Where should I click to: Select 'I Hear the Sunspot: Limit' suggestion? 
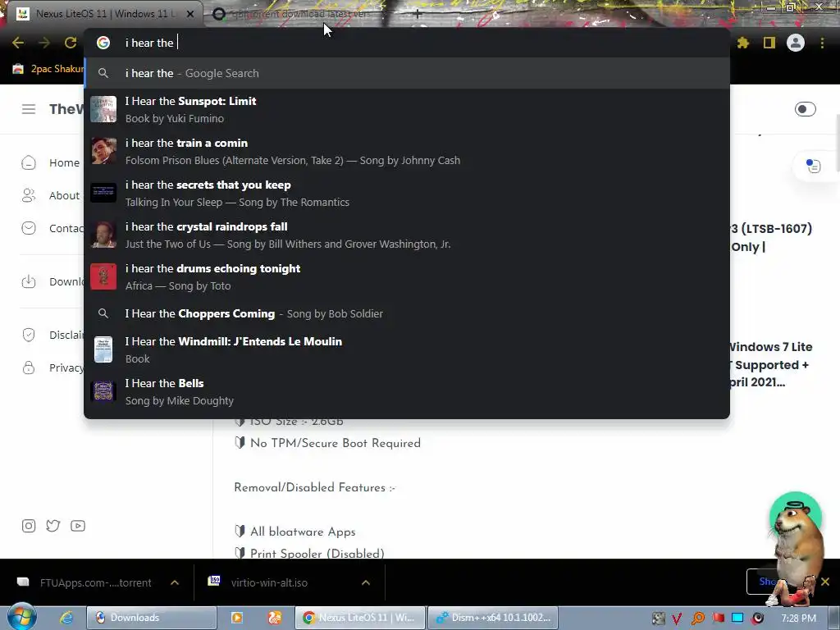tap(407, 110)
